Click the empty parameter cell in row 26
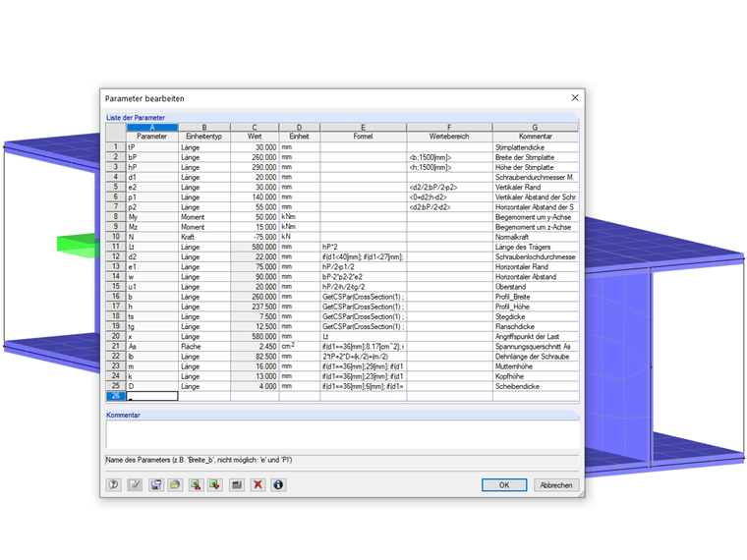747x560 pixels. 152,396
